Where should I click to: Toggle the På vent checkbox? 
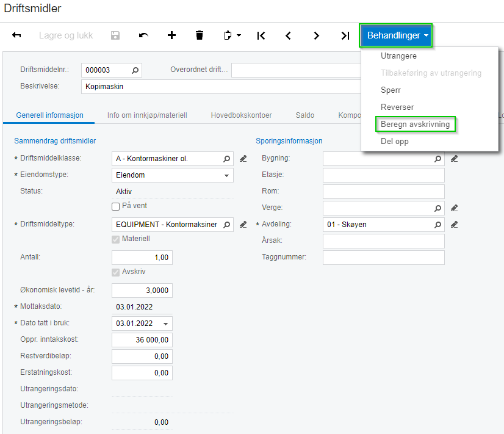click(x=115, y=206)
